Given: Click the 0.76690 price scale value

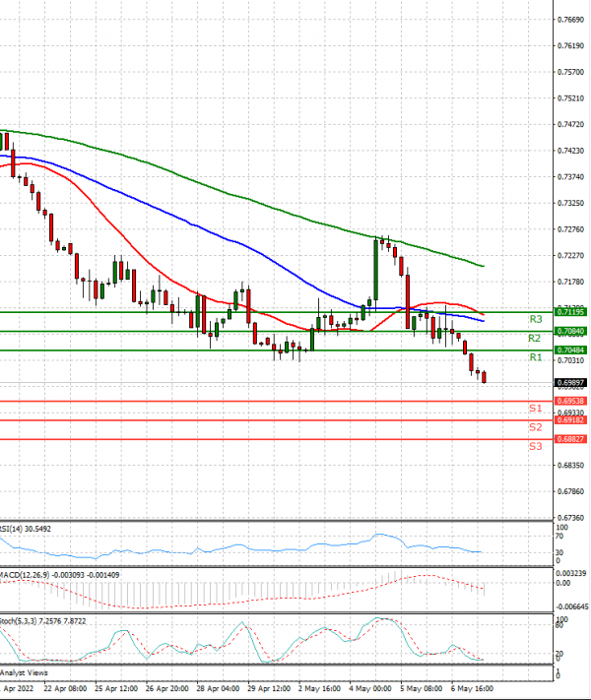Looking at the screenshot, I should [571, 20].
